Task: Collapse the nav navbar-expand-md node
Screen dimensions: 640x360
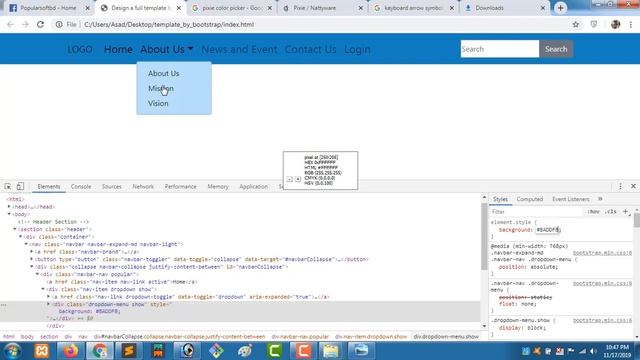Action: [26, 244]
